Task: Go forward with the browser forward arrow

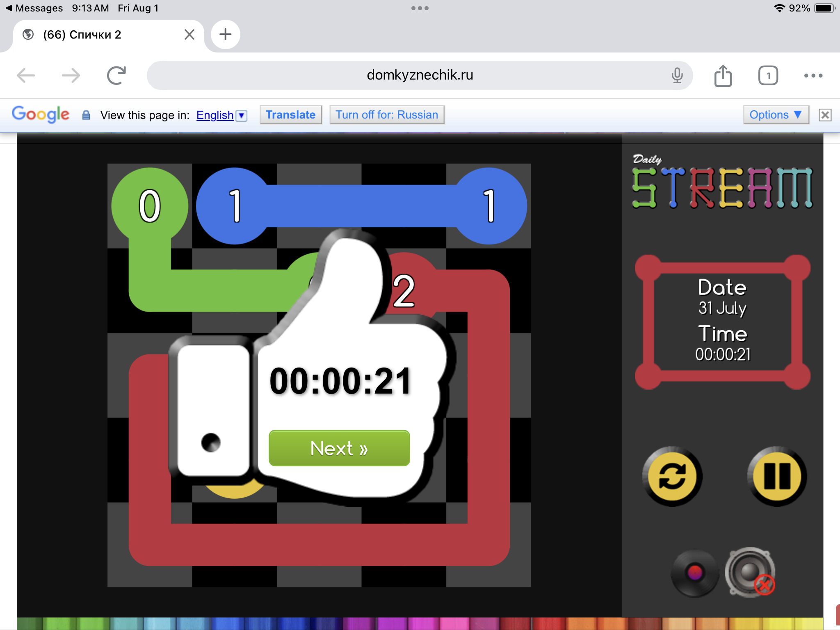Action: tap(71, 75)
